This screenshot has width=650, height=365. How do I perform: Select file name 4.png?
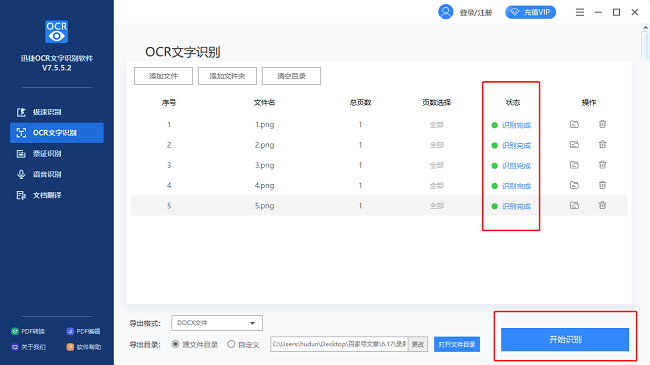click(264, 185)
